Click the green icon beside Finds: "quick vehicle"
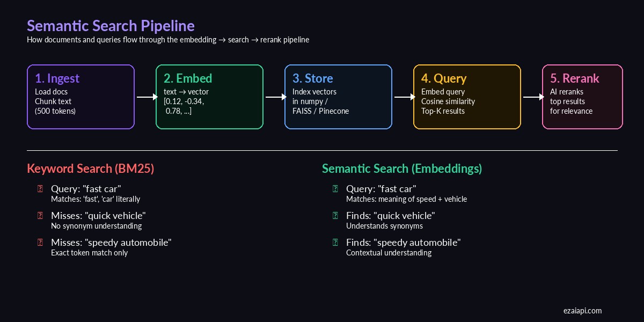 click(x=335, y=215)
